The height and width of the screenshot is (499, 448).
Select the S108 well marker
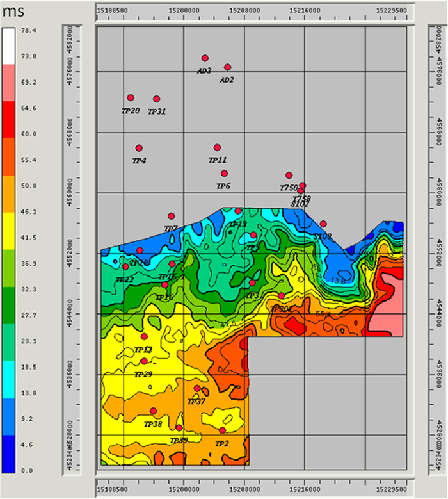[x=323, y=224]
